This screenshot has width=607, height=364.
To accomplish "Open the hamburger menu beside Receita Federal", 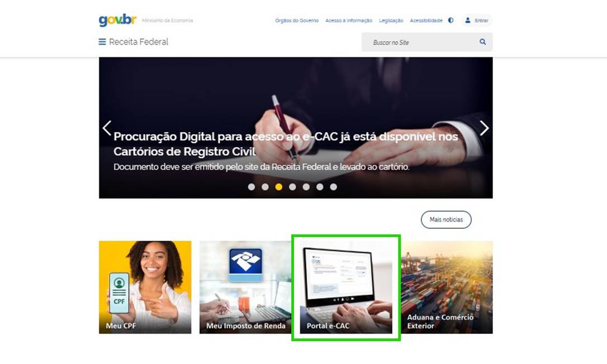I will click(x=102, y=42).
